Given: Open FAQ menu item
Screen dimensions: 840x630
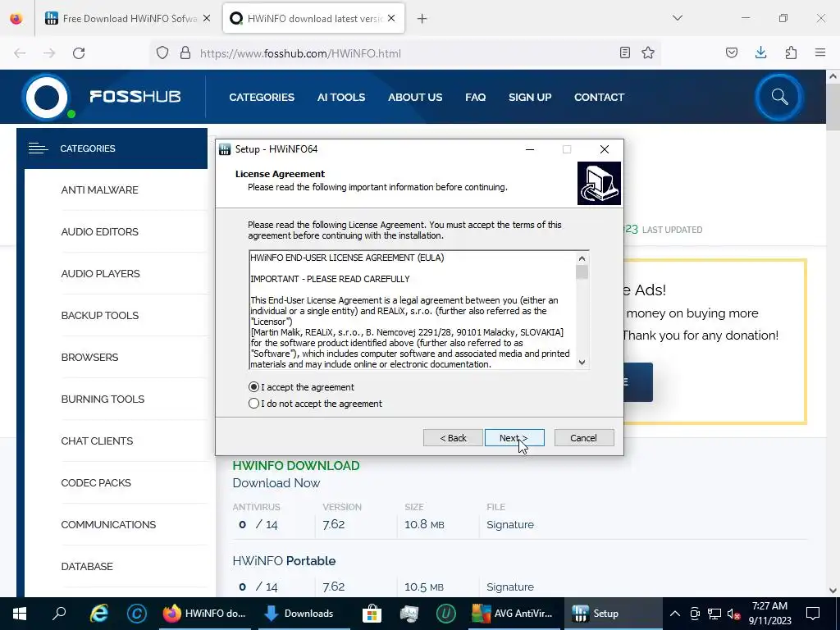Looking at the screenshot, I should point(475,98).
